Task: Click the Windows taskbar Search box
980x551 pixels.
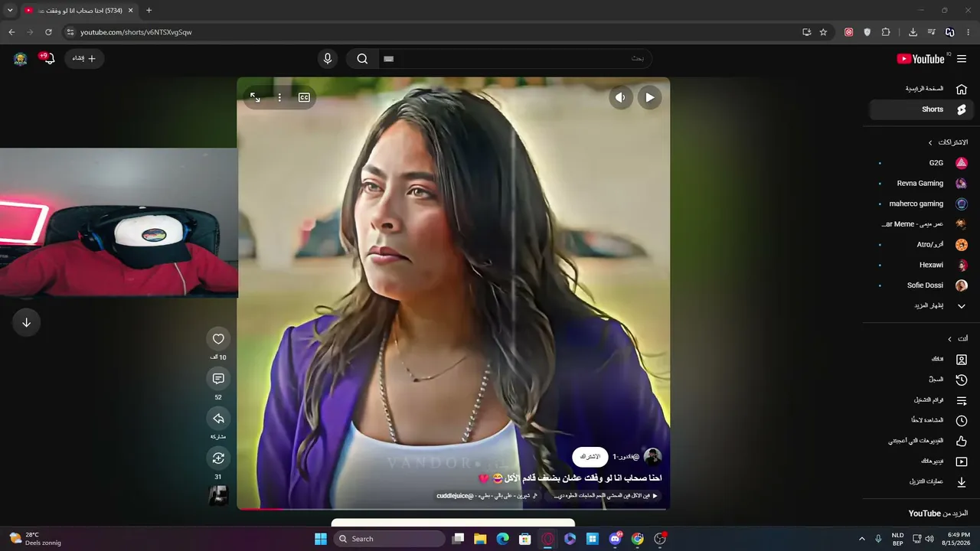Action: click(x=389, y=539)
